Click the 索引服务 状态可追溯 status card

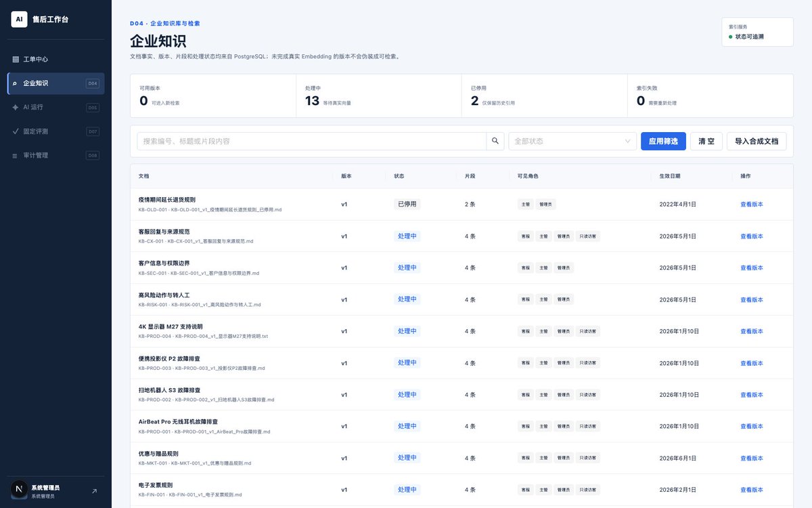[757, 32]
